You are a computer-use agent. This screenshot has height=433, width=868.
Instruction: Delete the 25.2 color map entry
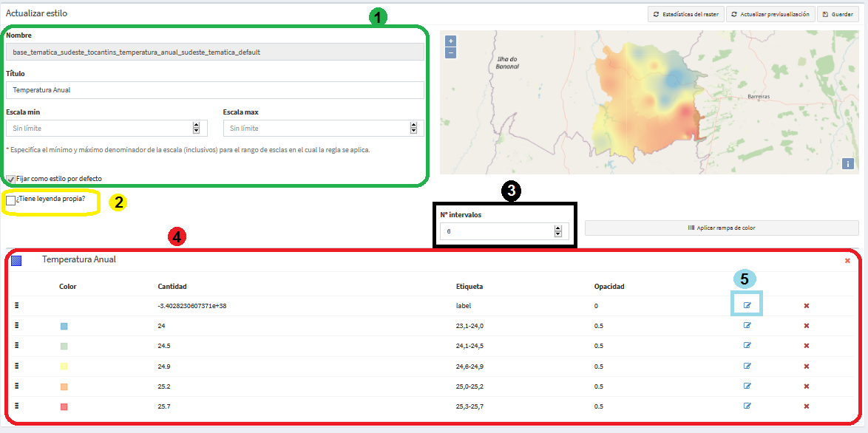pyautogui.click(x=807, y=386)
